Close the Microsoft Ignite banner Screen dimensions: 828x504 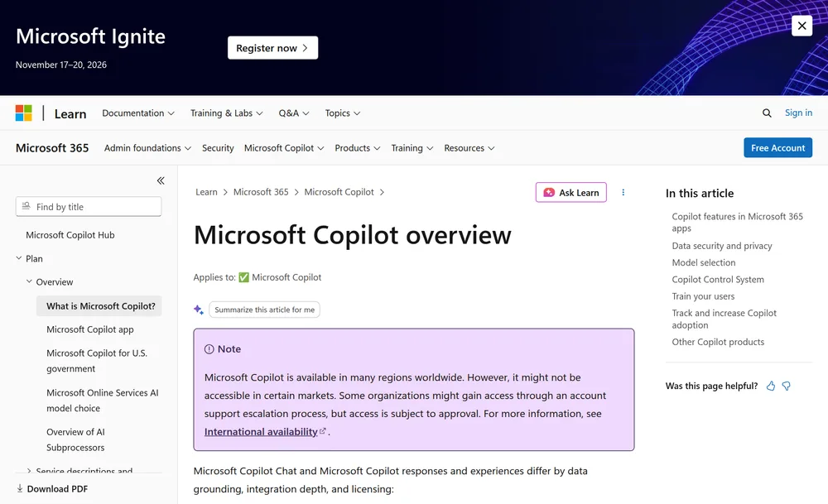click(x=802, y=26)
